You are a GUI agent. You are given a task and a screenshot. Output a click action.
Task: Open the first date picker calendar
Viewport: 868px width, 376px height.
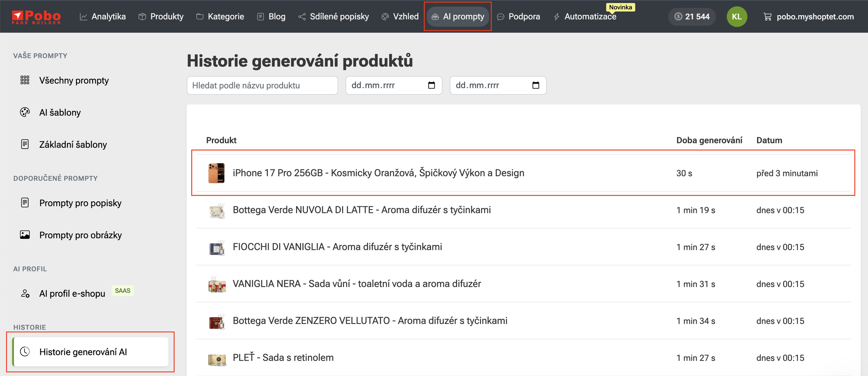click(431, 85)
